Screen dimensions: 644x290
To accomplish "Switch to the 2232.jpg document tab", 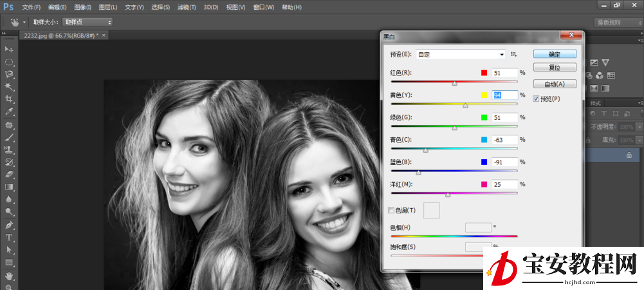I will [x=61, y=35].
